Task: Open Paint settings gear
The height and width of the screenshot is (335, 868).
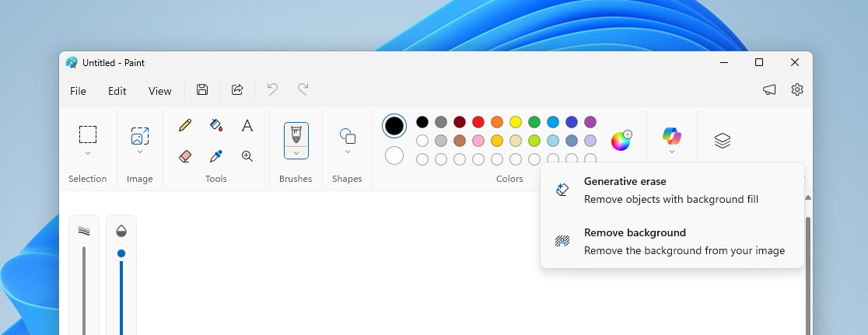Action: [x=797, y=90]
